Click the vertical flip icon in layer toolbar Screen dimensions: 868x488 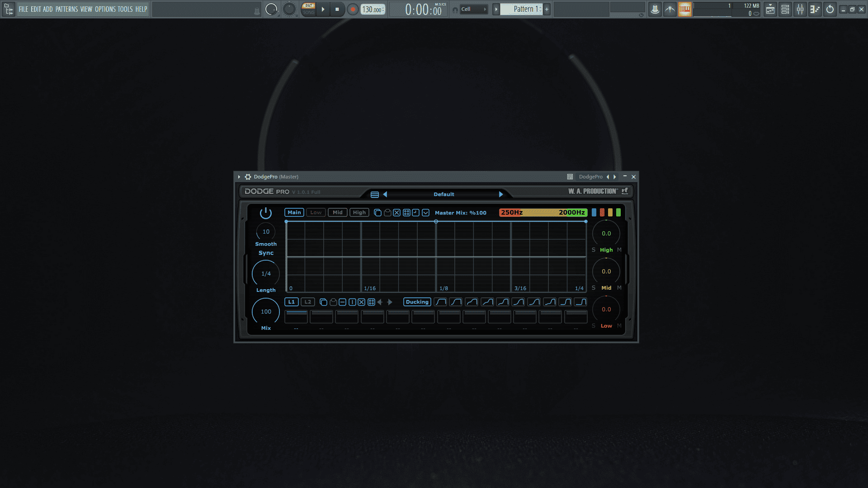(x=352, y=302)
